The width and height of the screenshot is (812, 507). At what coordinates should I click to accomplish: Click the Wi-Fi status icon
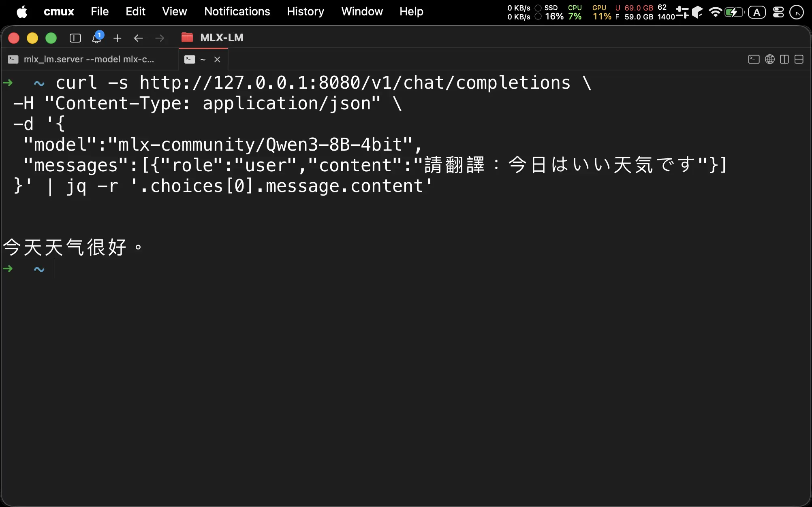(716, 12)
